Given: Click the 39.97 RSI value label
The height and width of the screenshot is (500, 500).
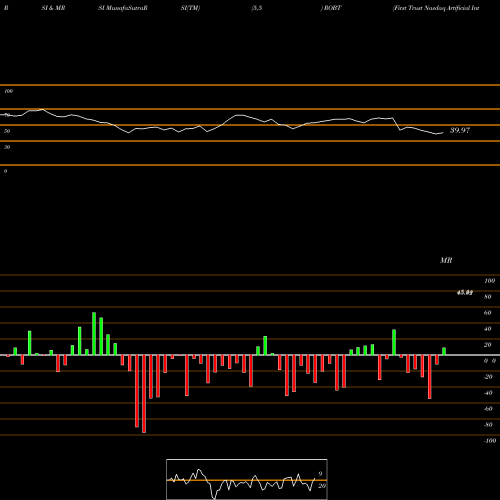Looking at the screenshot, I should tap(460, 130).
